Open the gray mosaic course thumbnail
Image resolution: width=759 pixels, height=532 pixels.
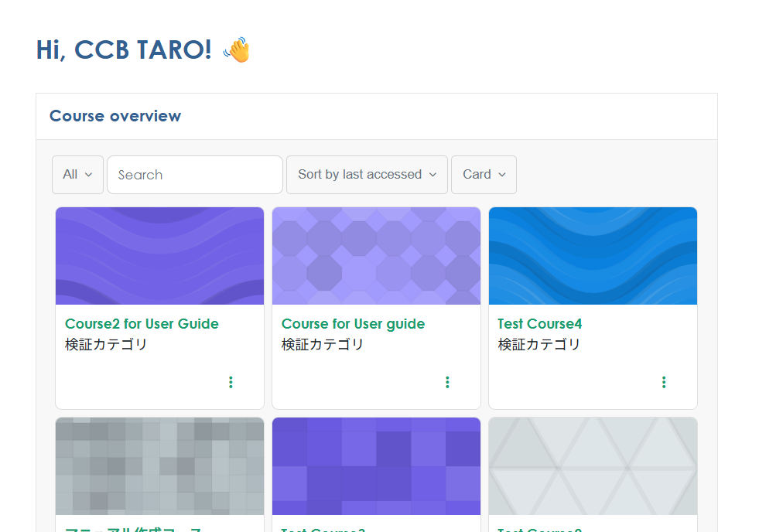(x=159, y=466)
